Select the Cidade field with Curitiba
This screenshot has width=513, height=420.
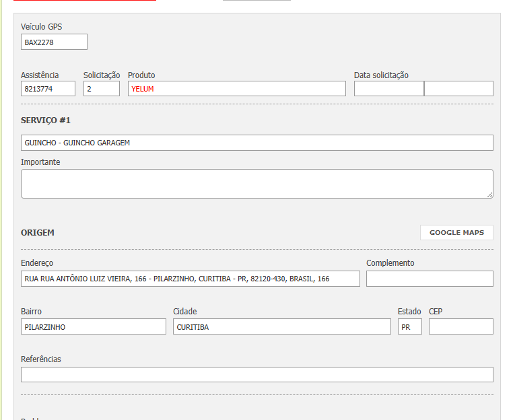281,327
